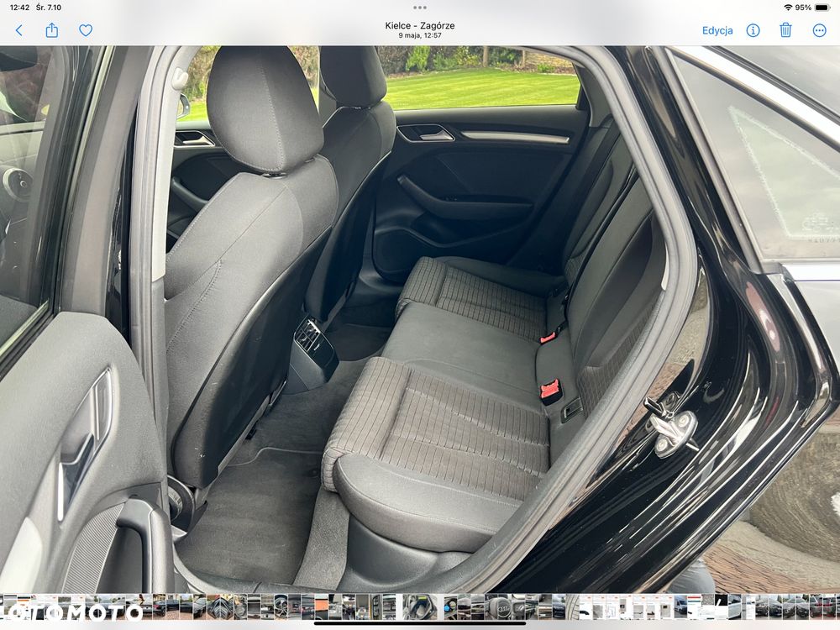Select the enlarged current thumbnail in the strip
The image size is (840, 630).
[420, 607]
